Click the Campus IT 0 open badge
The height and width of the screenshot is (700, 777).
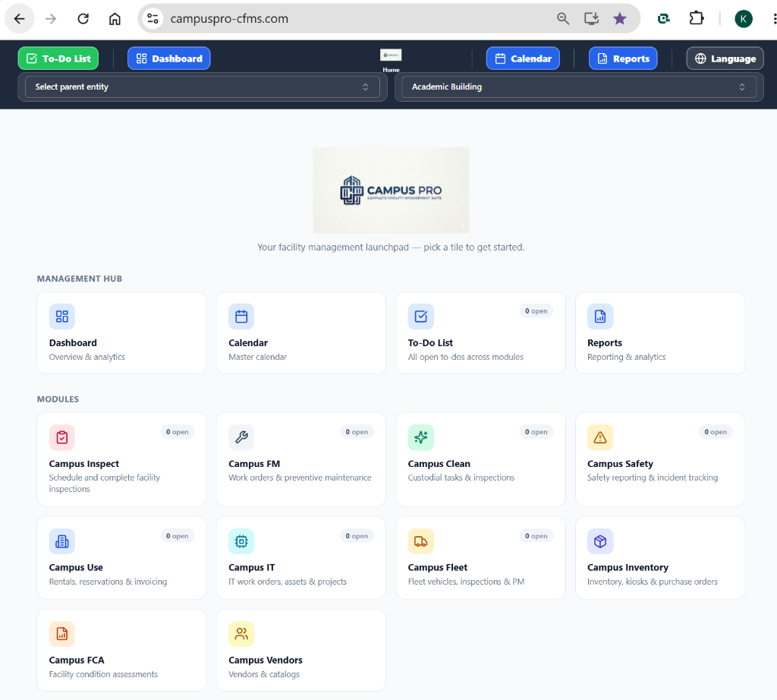357,536
